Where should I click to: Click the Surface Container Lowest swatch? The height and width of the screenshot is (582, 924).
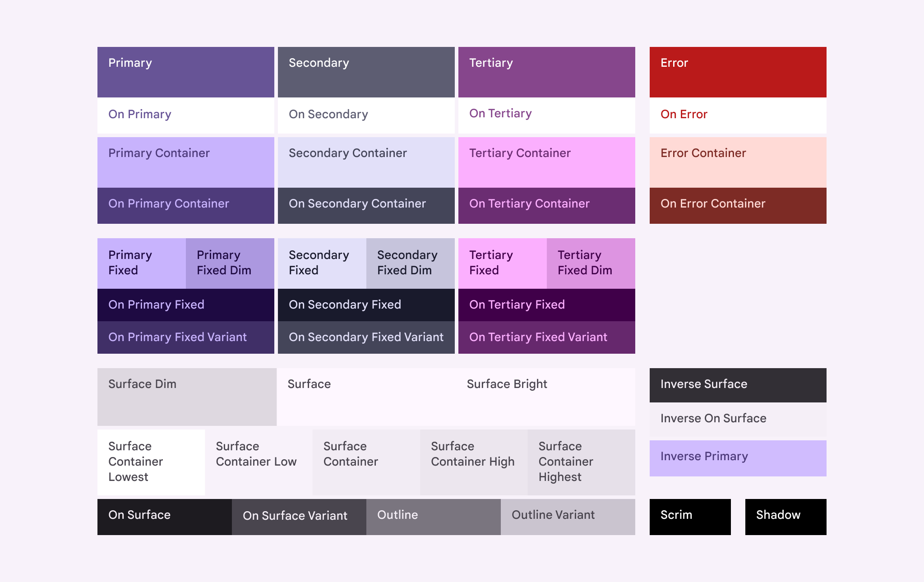[151, 462]
